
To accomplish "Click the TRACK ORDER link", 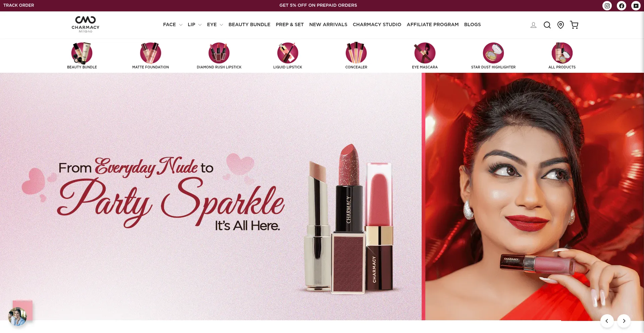I will coord(19,5).
